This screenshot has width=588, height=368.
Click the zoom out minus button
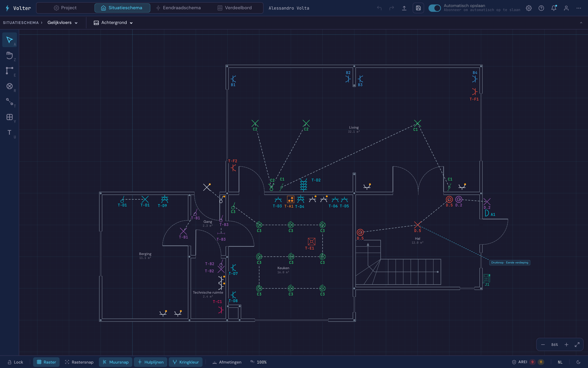coord(543,345)
